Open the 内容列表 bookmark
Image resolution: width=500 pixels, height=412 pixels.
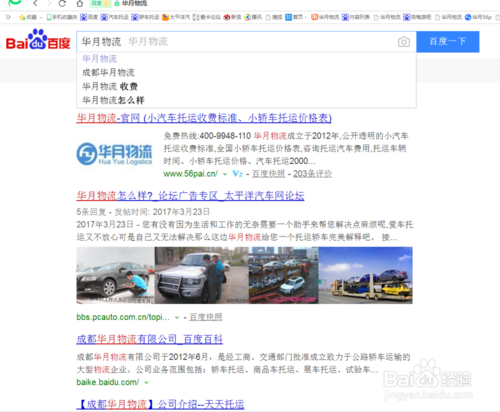(x=356, y=17)
